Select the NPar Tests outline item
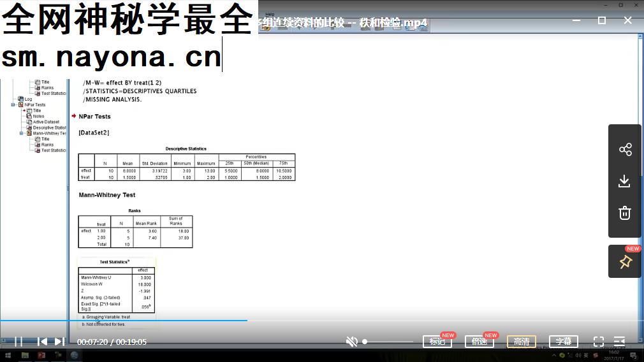This screenshot has height=362, width=644. [x=35, y=105]
